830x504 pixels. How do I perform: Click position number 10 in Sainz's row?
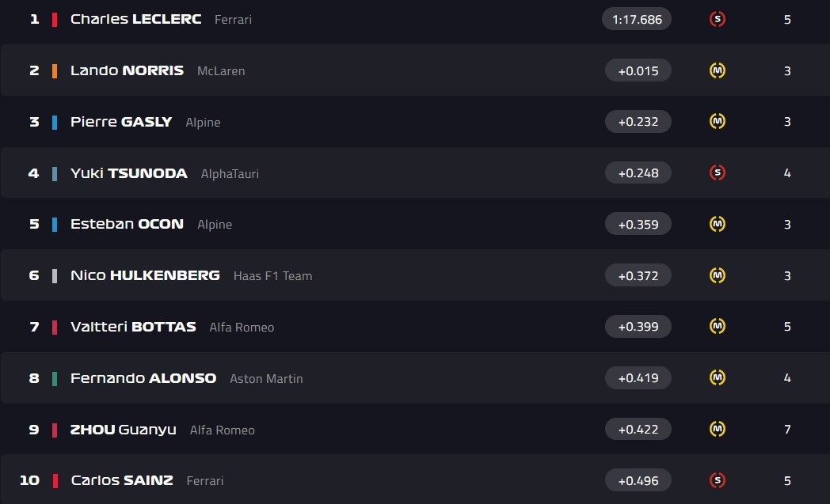pyautogui.click(x=29, y=480)
